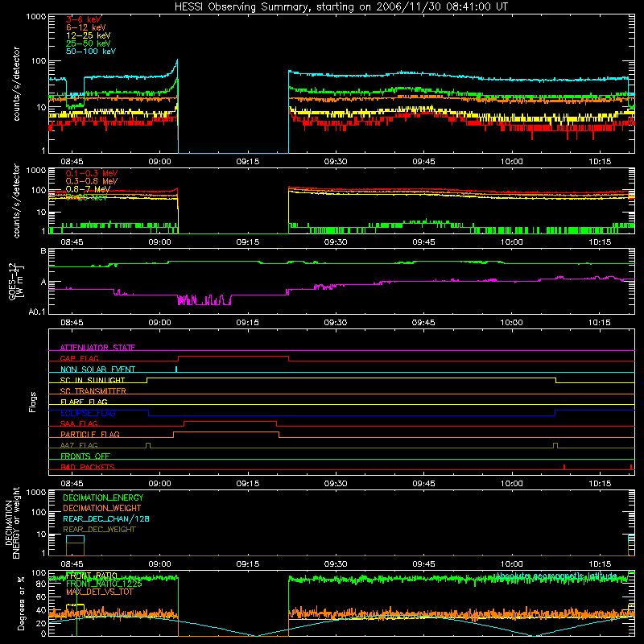Click the DECIMATION ENERGY or weight axis title
Viewport: 644px width, 644px height.
point(12,522)
